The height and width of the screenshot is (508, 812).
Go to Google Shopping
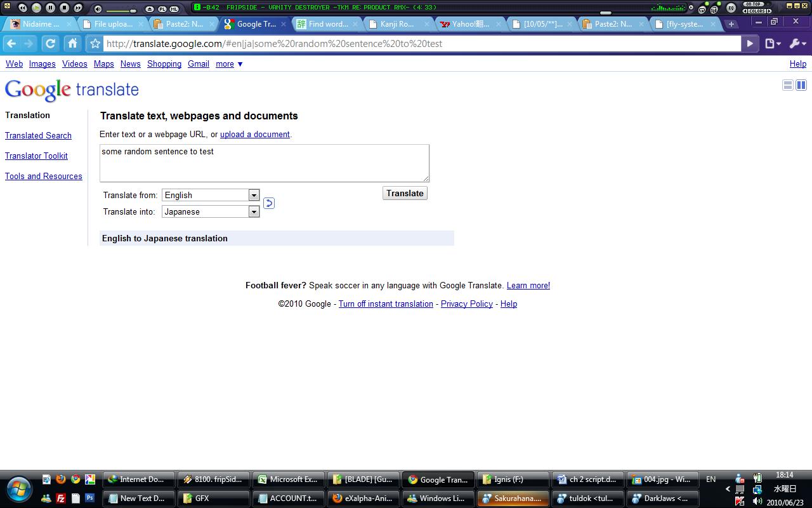pos(164,64)
